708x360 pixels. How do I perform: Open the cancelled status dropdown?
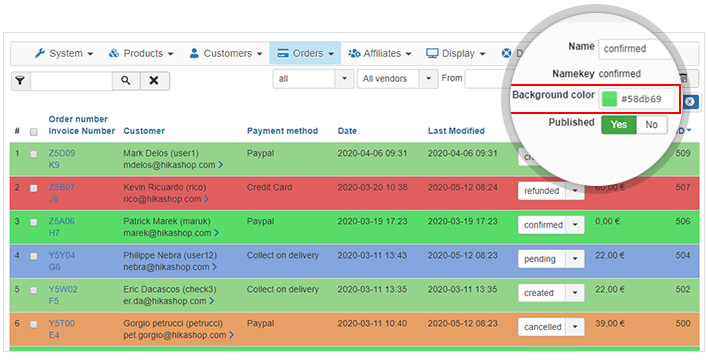tap(551, 327)
